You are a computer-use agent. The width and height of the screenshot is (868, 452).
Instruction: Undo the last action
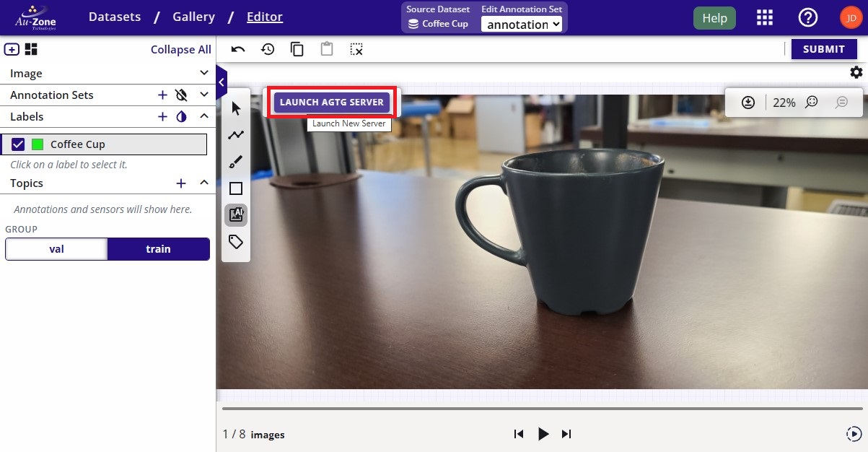pos(238,49)
